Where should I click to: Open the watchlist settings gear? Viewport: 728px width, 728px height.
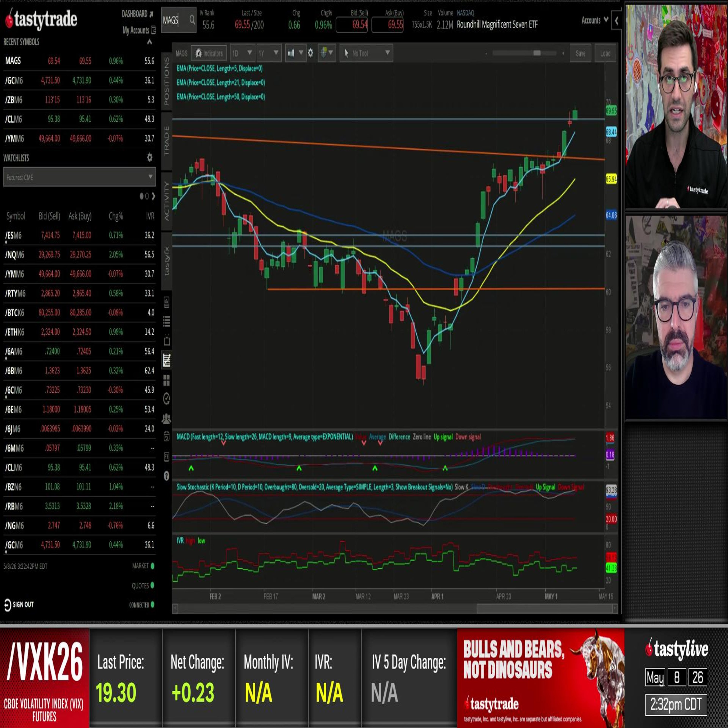[x=149, y=157]
